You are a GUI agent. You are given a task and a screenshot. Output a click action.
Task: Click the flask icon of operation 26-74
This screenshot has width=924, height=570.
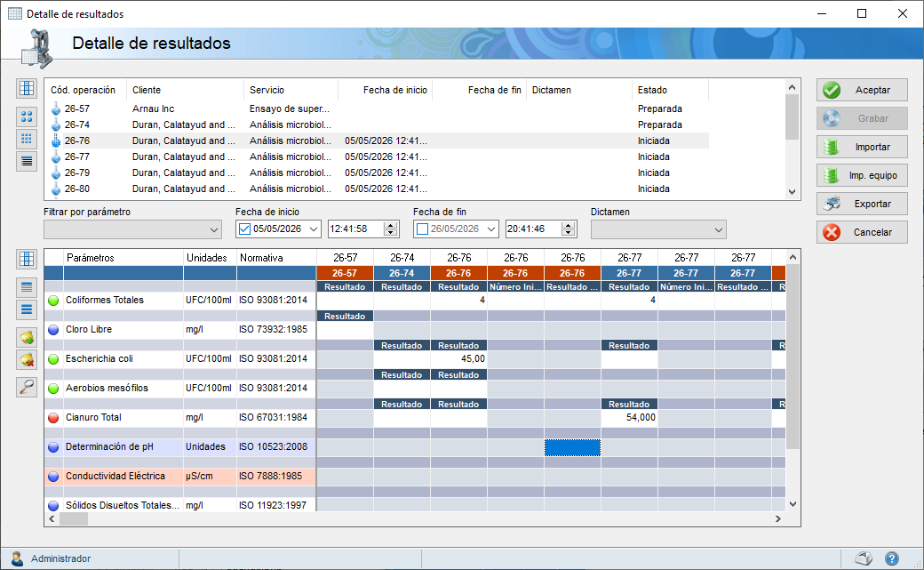click(56, 124)
